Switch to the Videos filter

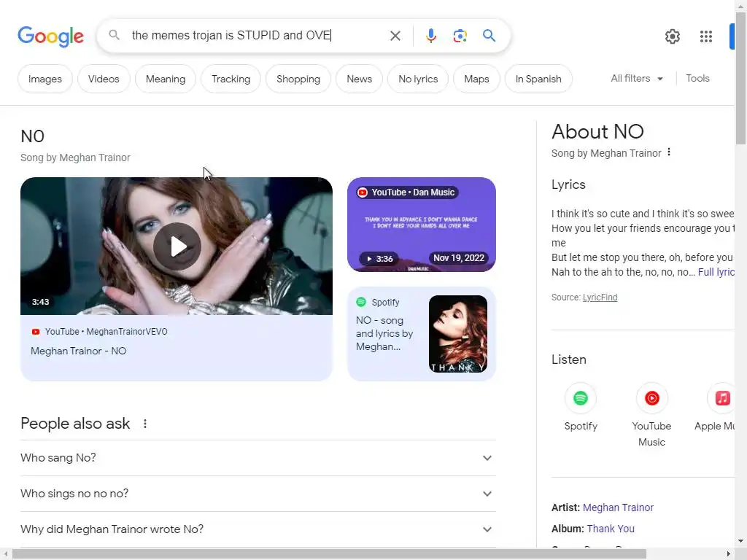[104, 79]
